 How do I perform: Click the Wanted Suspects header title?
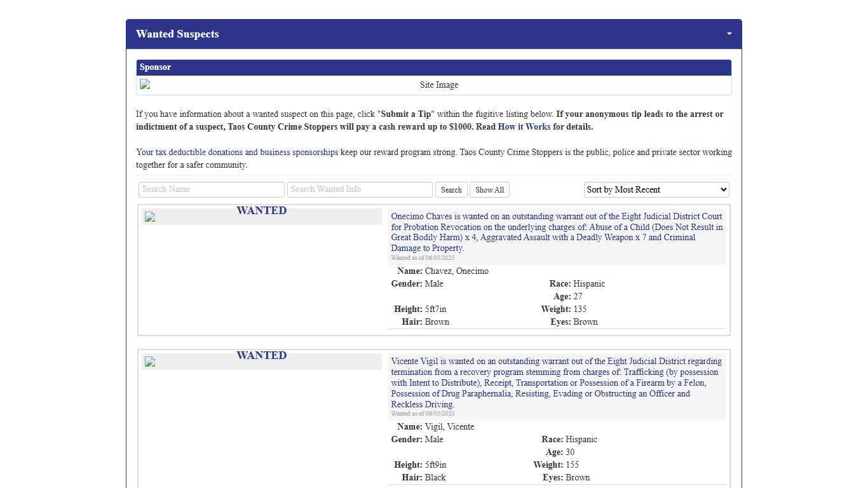[177, 34]
